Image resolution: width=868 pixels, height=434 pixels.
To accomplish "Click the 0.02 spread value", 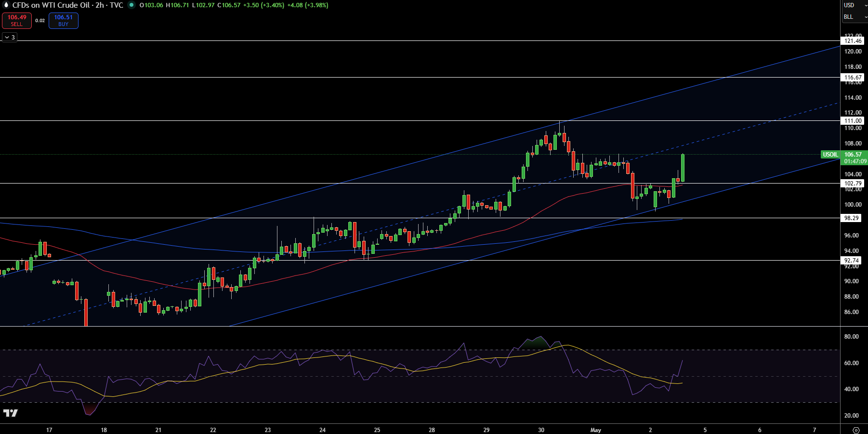I will coord(40,21).
